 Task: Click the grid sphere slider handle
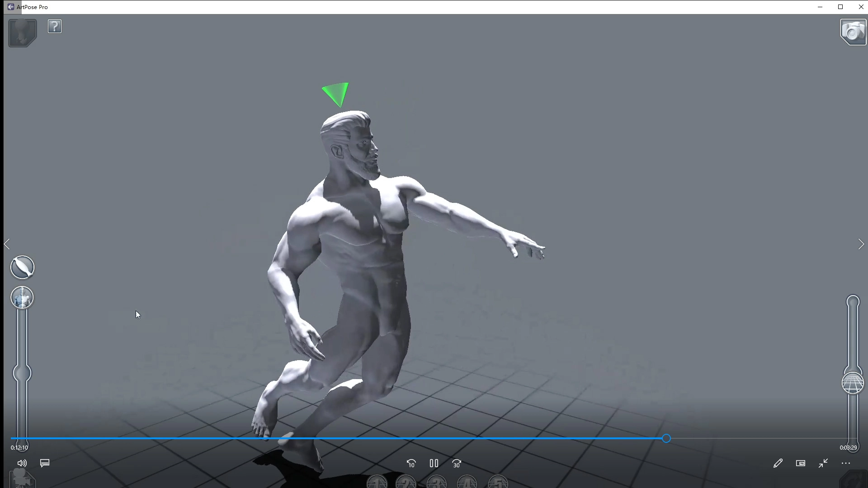(853, 383)
